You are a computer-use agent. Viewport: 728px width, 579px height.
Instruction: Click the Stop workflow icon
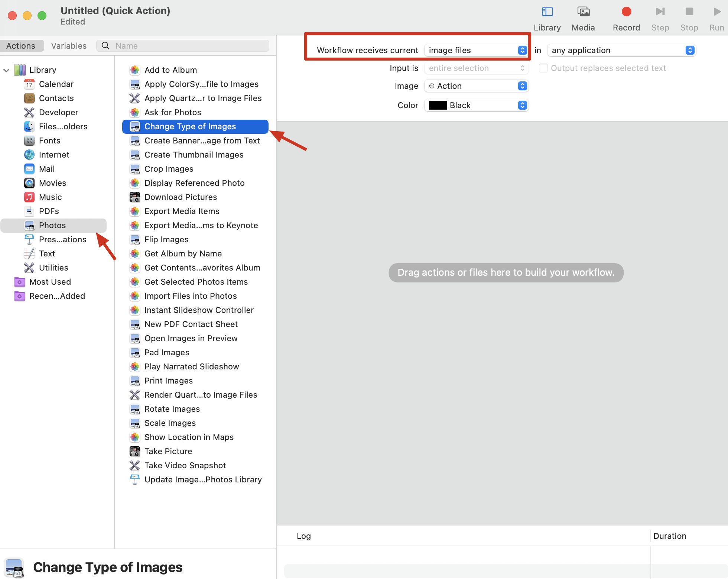(689, 12)
